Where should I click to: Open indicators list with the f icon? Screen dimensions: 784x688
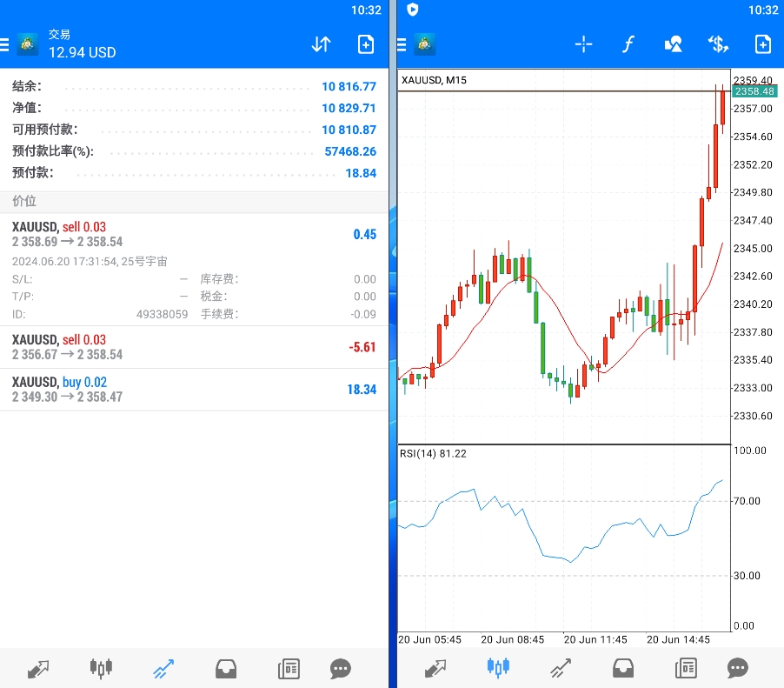[628, 44]
